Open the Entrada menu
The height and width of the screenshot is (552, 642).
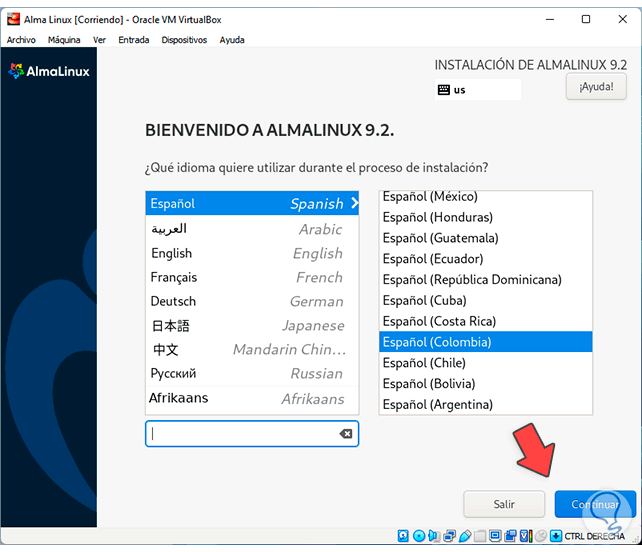point(133,40)
